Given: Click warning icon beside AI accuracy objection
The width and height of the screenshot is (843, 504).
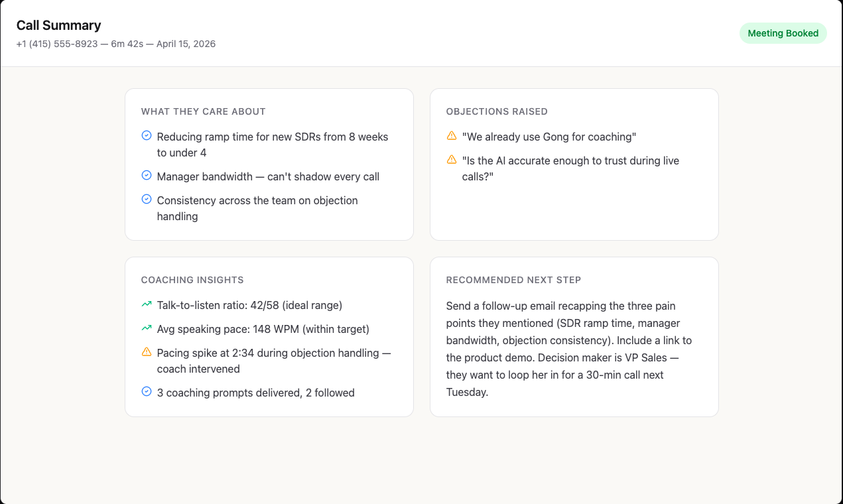Looking at the screenshot, I should 452,160.
